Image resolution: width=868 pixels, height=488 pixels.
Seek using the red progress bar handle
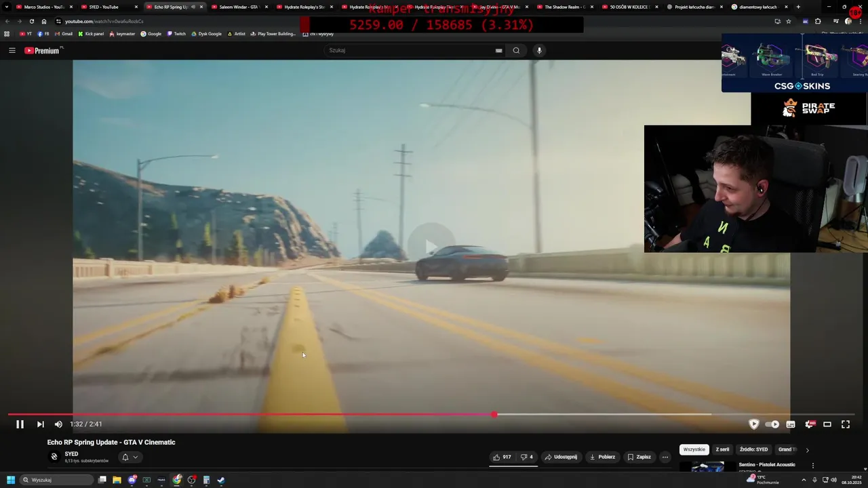coord(494,414)
